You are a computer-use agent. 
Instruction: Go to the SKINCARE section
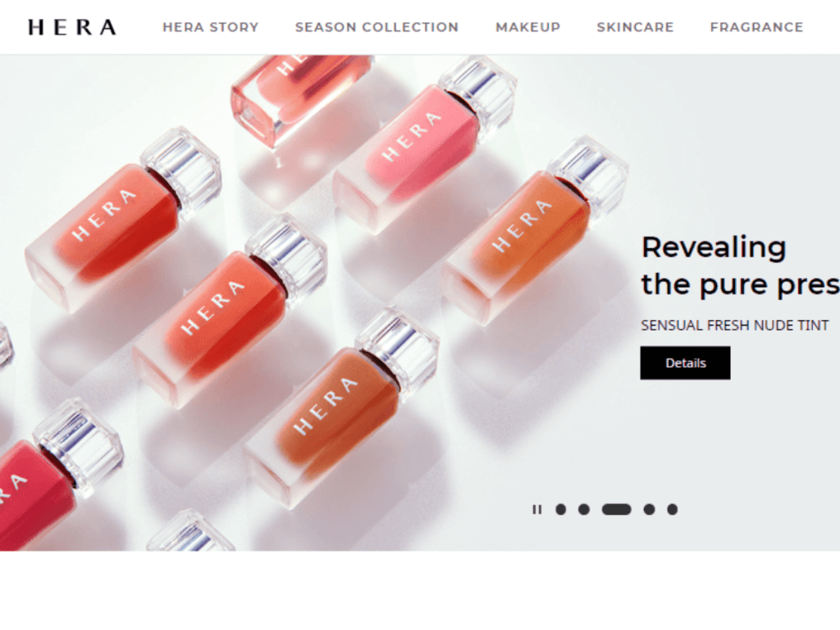635,27
